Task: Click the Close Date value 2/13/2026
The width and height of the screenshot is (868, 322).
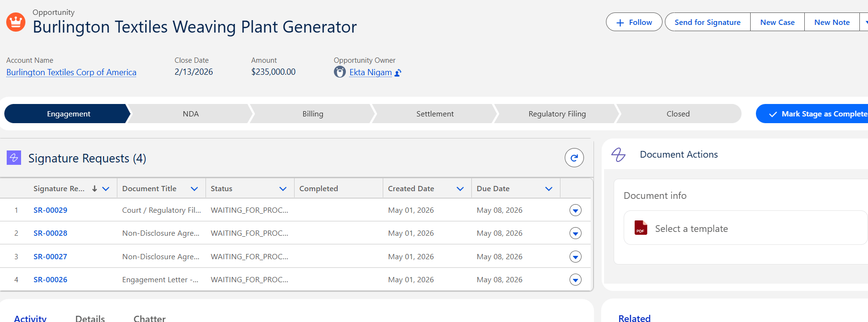Action: [x=194, y=72]
